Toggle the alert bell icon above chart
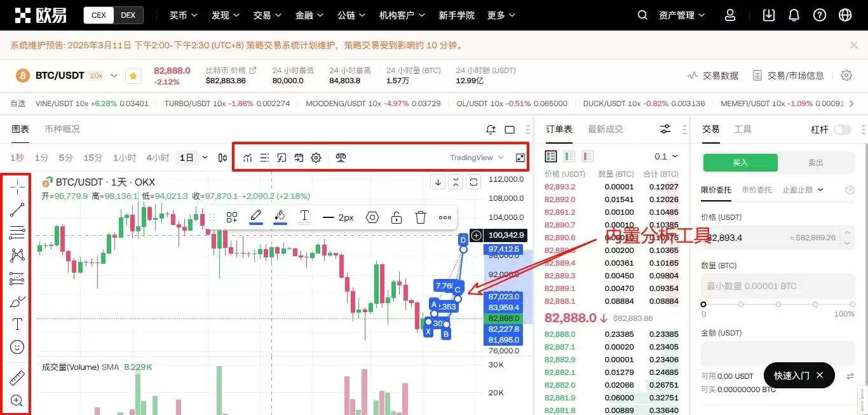 (x=490, y=129)
